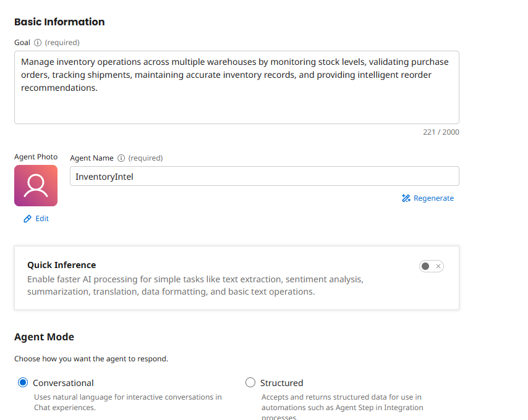Viewport: 528px width, 420px height.
Task: Click the pencil icon under Agent Photo
Action: [x=27, y=219]
